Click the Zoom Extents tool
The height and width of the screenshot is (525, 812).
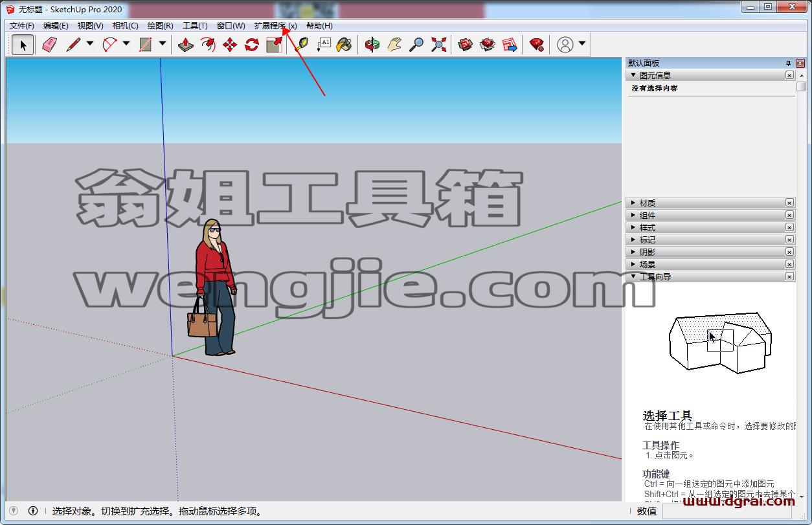(438, 45)
